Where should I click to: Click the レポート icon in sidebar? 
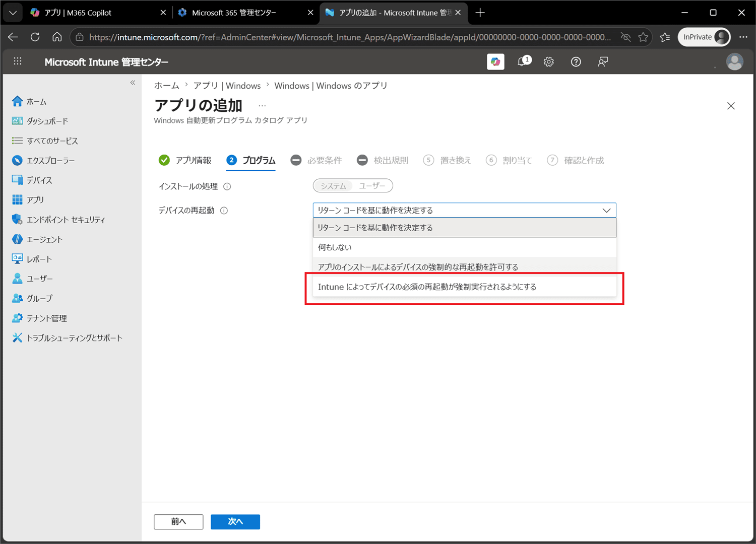18,259
